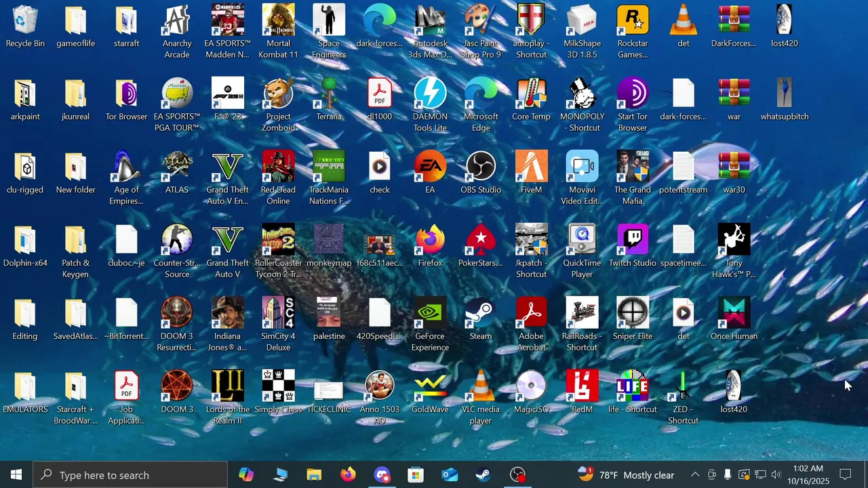Select the Job Application PDF
Screen dimensions: 868x488
point(126,397)
